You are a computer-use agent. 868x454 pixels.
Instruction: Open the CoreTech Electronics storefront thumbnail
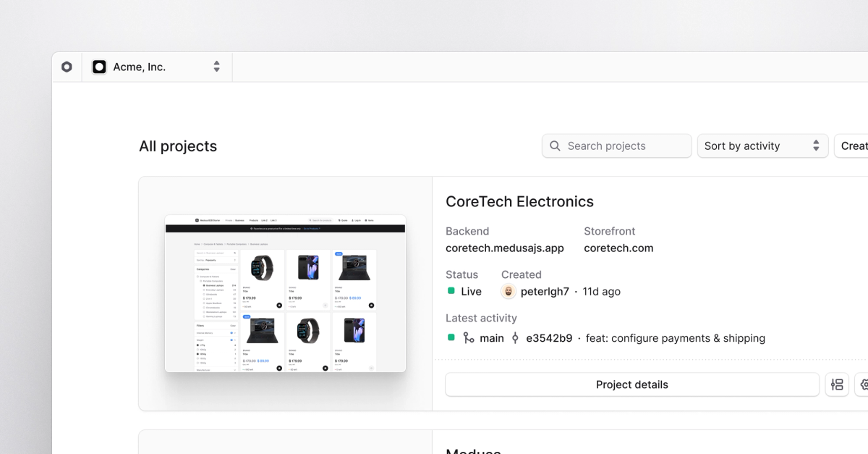pyautogui.click(x=285, y=294)
